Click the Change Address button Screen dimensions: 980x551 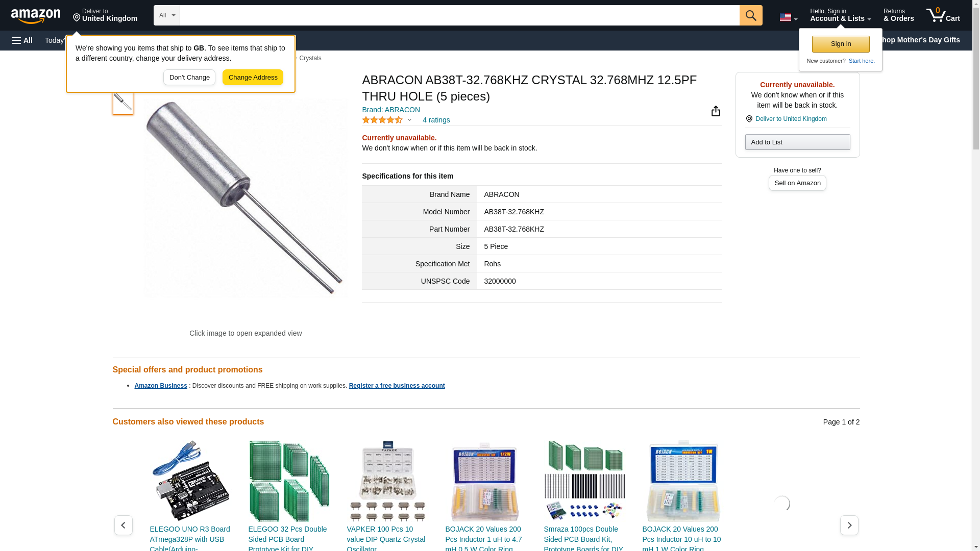coord(253,78)
